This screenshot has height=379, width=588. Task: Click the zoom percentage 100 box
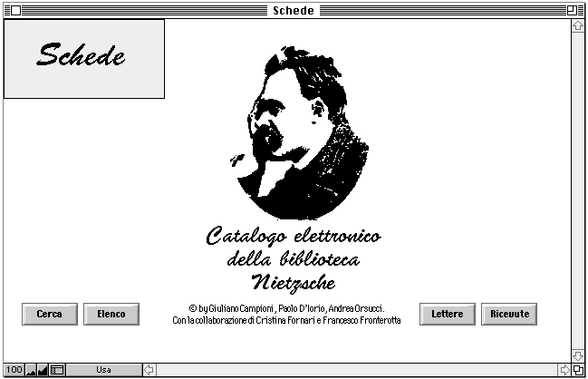[14, 370]
